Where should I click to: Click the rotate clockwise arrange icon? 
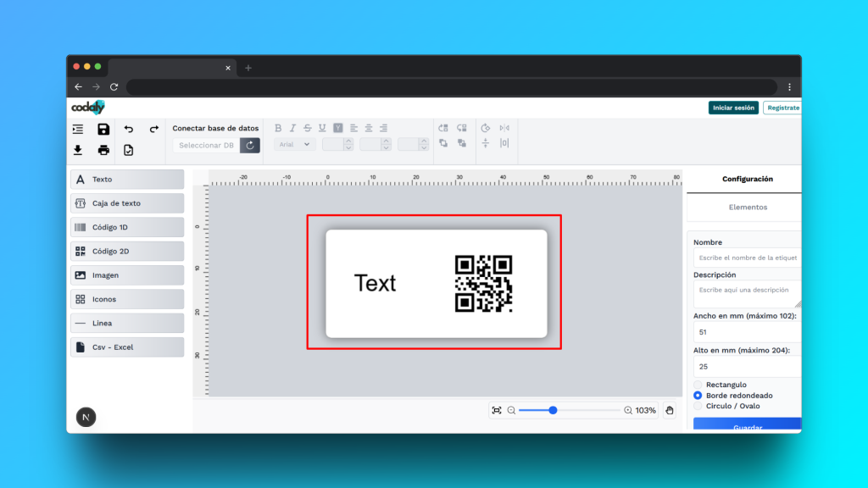(462, 128)
